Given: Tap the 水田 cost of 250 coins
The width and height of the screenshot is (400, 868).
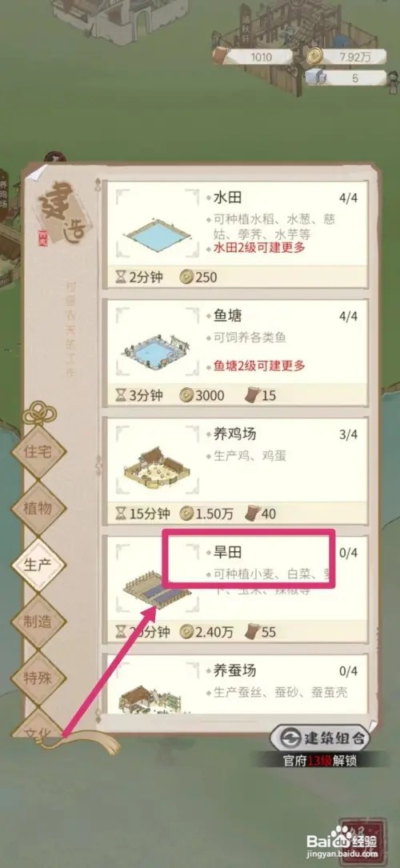Looking at the screenshot, I should 198,277.
